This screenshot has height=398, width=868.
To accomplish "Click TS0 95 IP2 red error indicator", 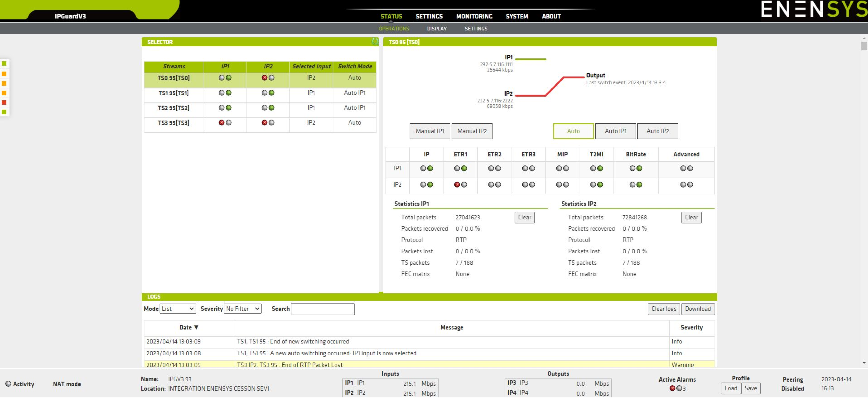I will tap(264, 78).
